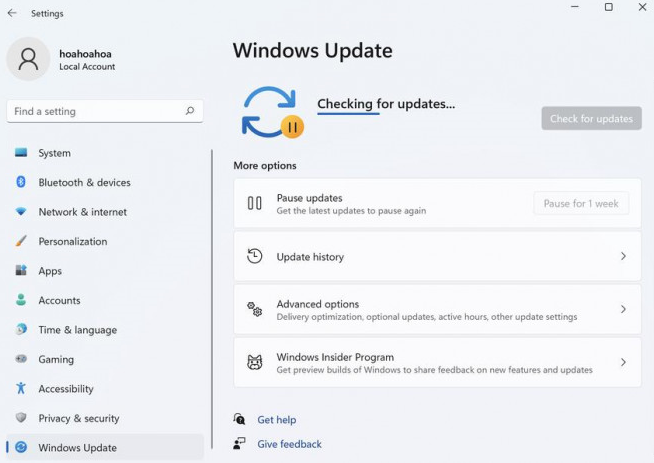Click the Windows Insider Program cat icon
The image size is (654, 463).
click(x=255, y=362)
